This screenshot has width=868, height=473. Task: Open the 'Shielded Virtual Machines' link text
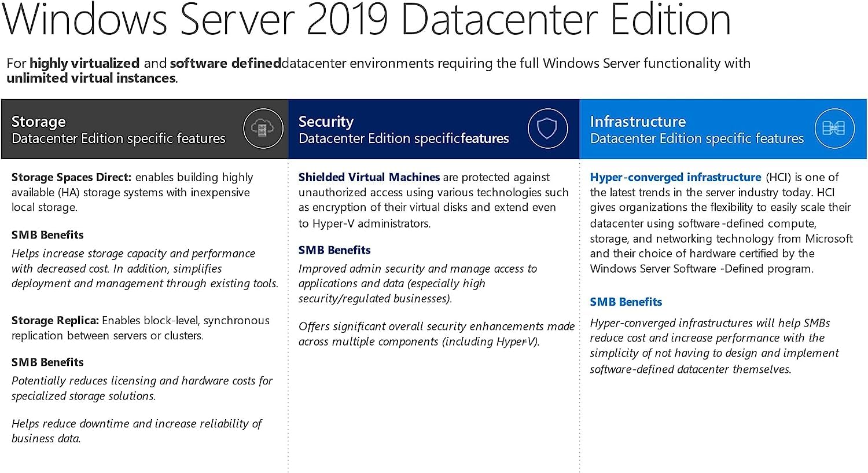[x=369, y=177]
